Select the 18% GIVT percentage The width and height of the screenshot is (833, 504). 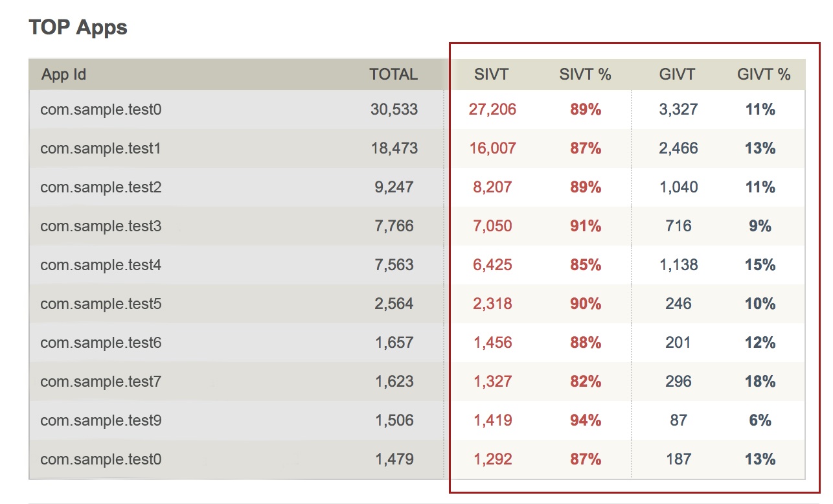point(760,382)
